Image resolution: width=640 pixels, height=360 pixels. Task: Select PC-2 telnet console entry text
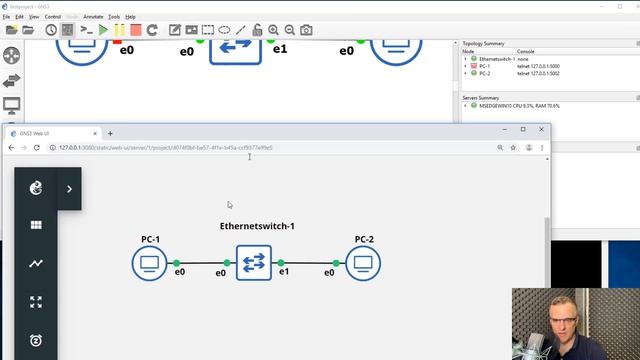click(538, 73)
